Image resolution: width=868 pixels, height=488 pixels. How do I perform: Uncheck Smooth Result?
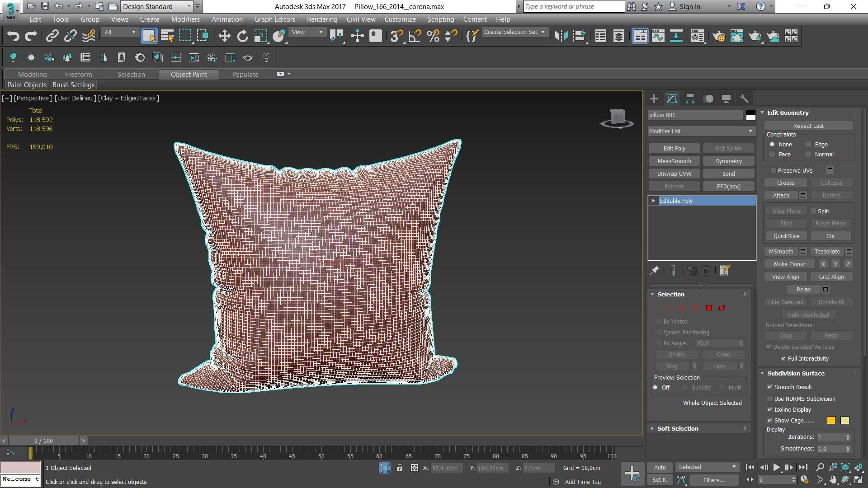click(x=770, y=387)
